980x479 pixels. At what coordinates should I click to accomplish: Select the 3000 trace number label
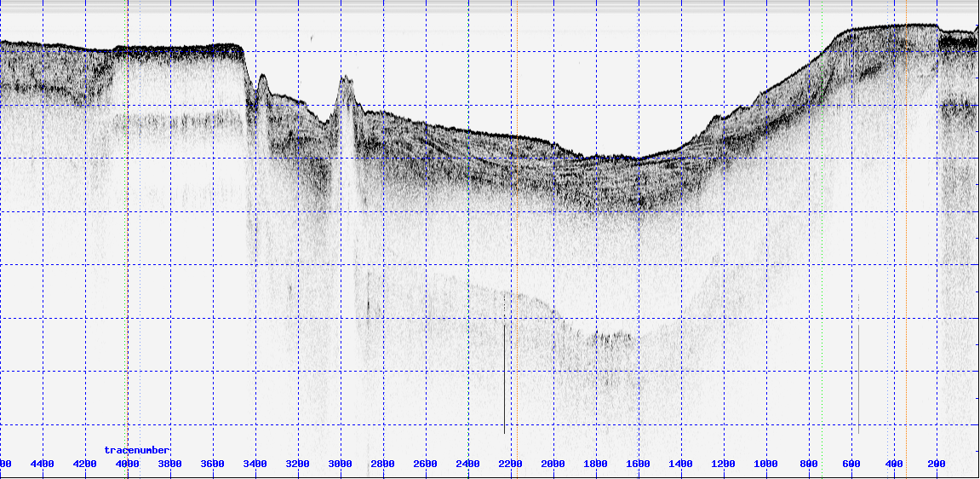[340, 464]
